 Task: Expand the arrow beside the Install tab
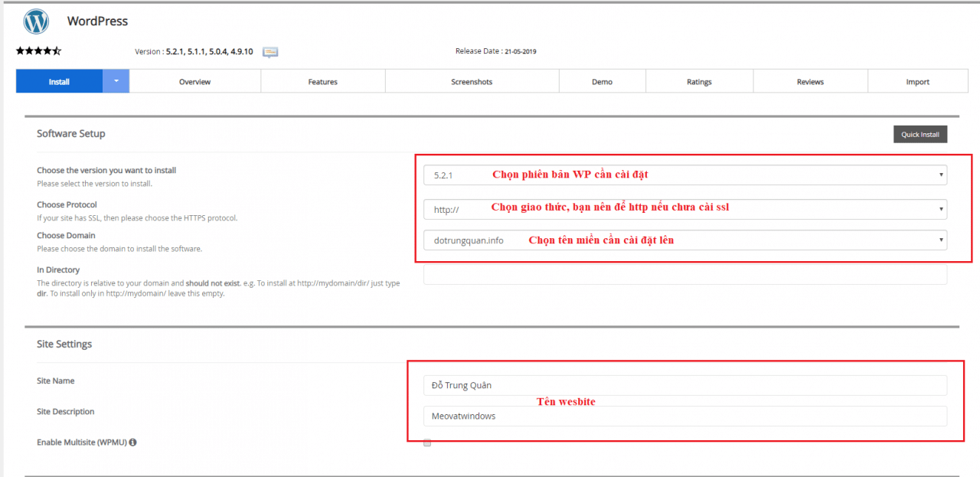coord(116,81)
